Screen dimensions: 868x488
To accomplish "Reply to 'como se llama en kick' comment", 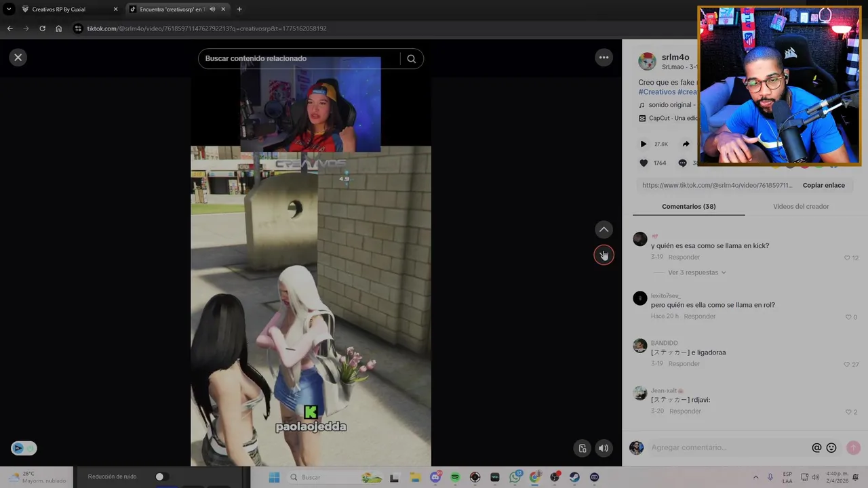I will (x=684, y=258).
